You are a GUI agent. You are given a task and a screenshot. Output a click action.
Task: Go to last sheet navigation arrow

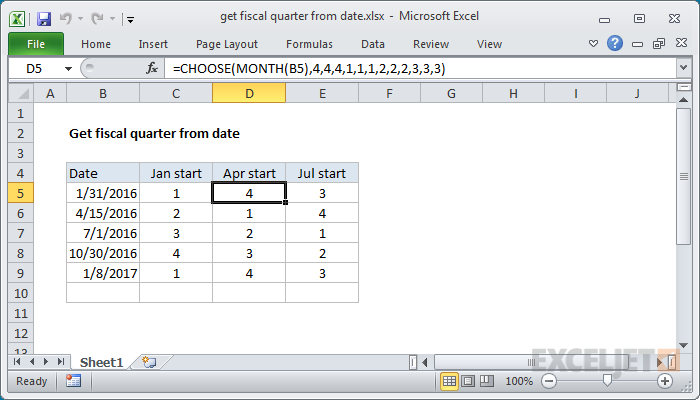click(61, 362)
